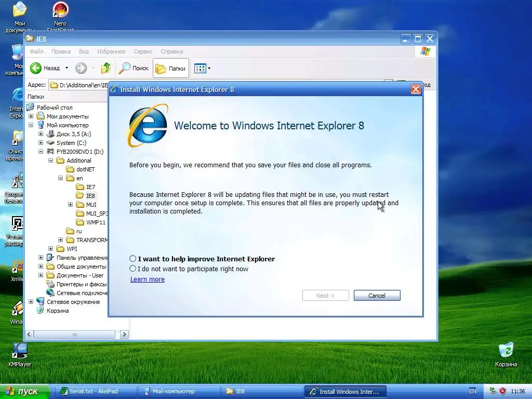Click the floppy Диск 3,5 (A:) icon
Screen dimensions: 532x399
point(50,134)
